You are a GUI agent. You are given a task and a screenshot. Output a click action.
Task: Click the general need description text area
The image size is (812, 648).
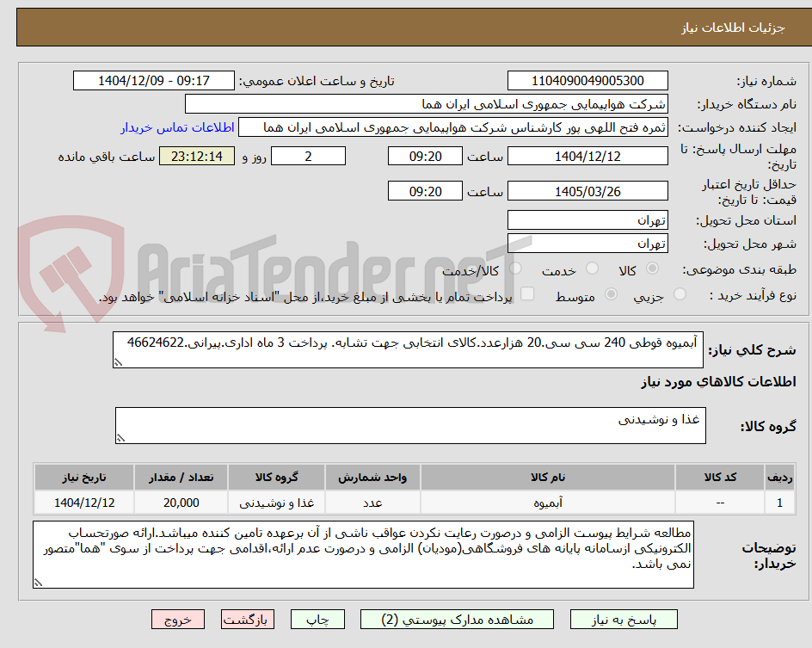[408, 350]
